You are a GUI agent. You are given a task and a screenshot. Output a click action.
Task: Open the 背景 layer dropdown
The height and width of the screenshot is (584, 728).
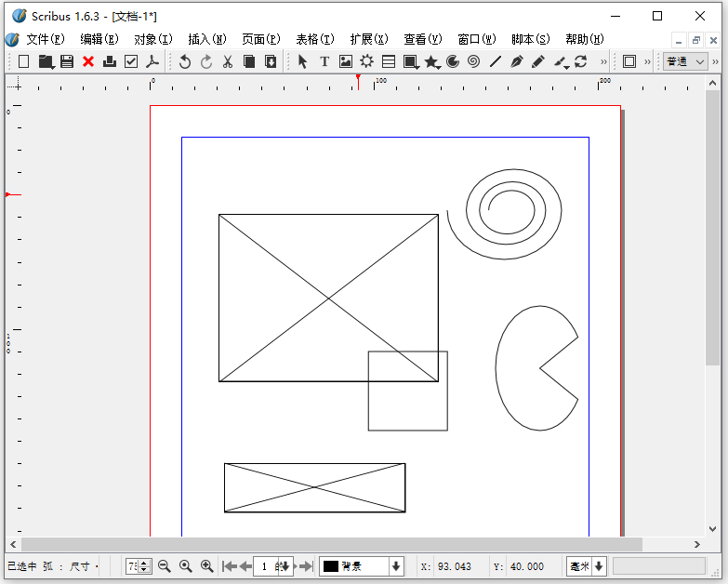coord(397,566)
